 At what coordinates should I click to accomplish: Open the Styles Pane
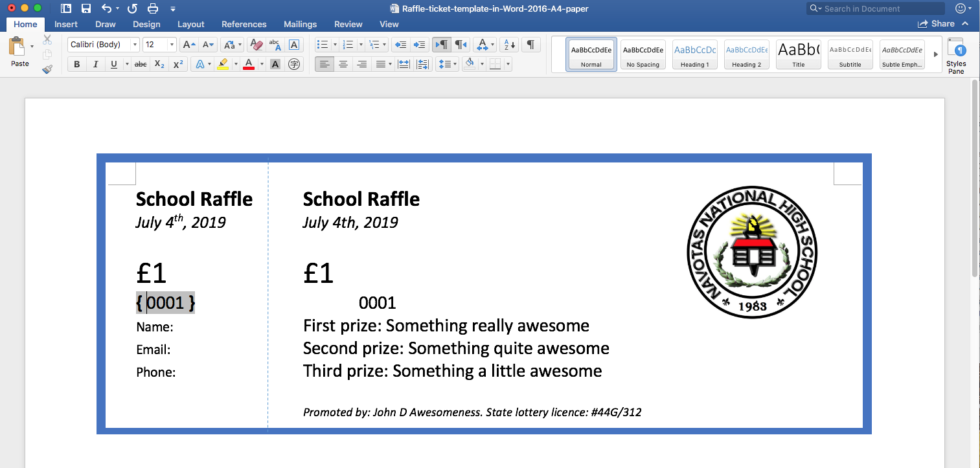click(x=957, y=54)
